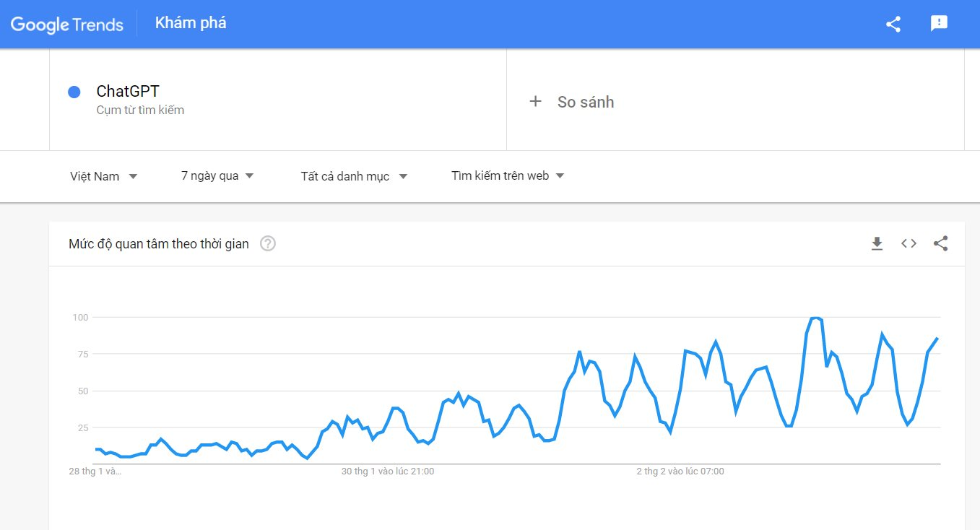Click the Cụm từ tìm kiếm subtitle
Screen dimensions: 980x530
coord(140,110)
